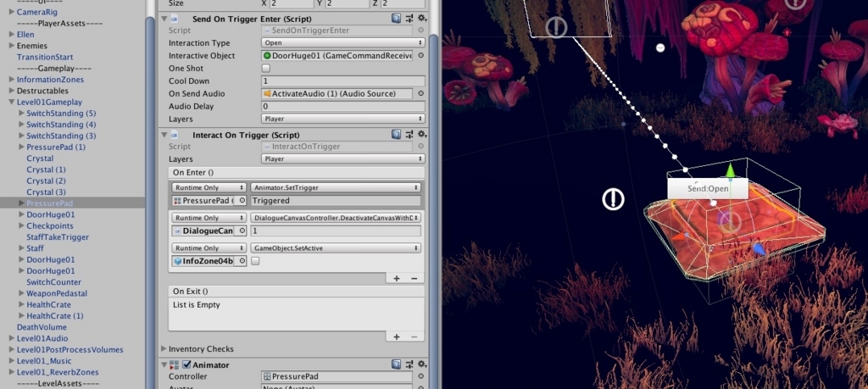Select SwitchStanding (5) in hierarchy
This screenshot has width=868, height=389.
coord(61,113)
